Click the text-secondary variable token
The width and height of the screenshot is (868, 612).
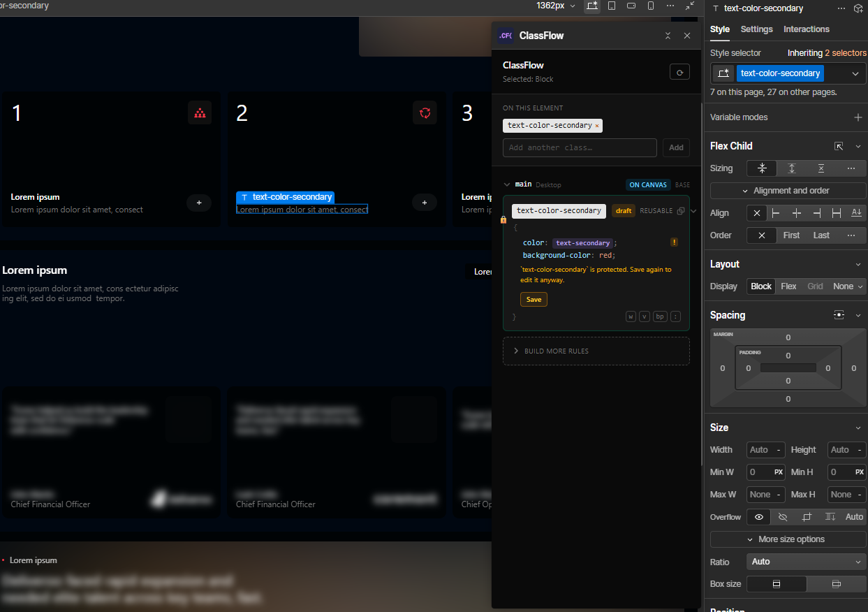click(582, 243)
